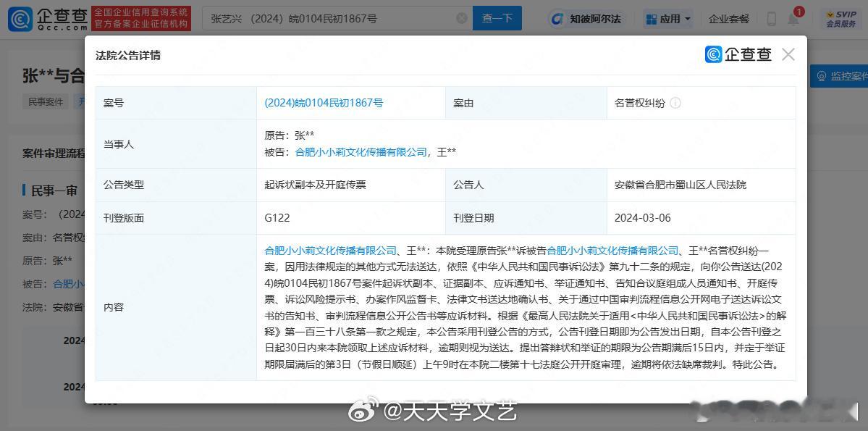
Task: Click the Qcc.com logo in header
Action: coord(48,19)
